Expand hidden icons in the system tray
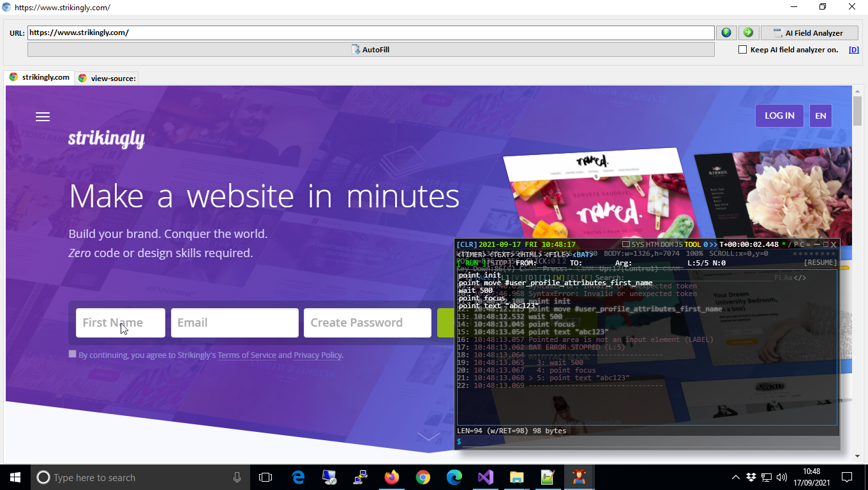This screenshot has width=868, height=490. (735, 477)
